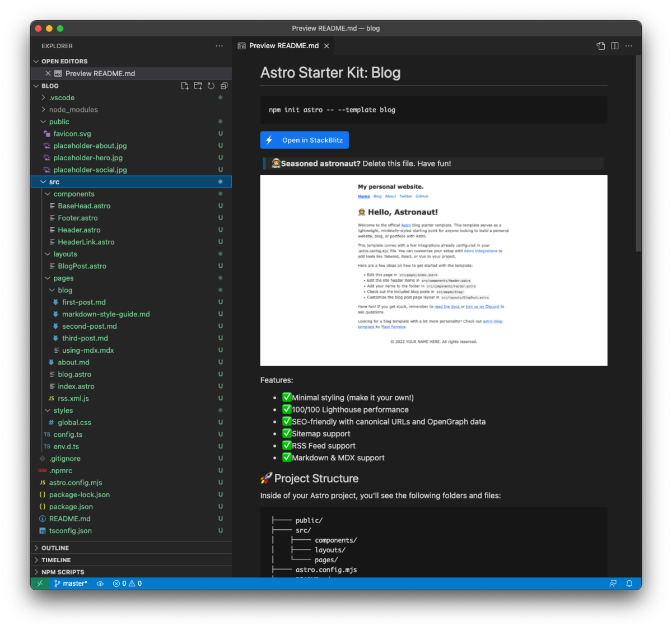Click New File icon in BLOG header
Image resolution: width=672 pixels, height=630 pixels.
point(185,86)
